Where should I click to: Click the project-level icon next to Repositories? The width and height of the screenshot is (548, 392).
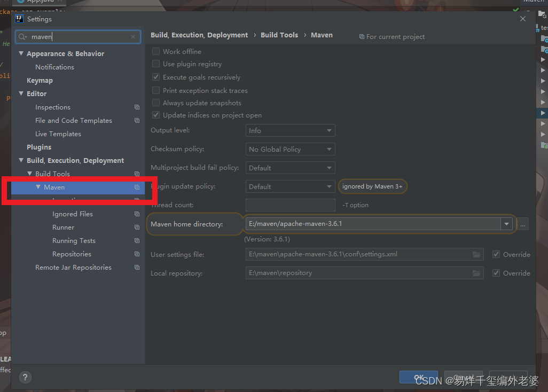(137, 254)
